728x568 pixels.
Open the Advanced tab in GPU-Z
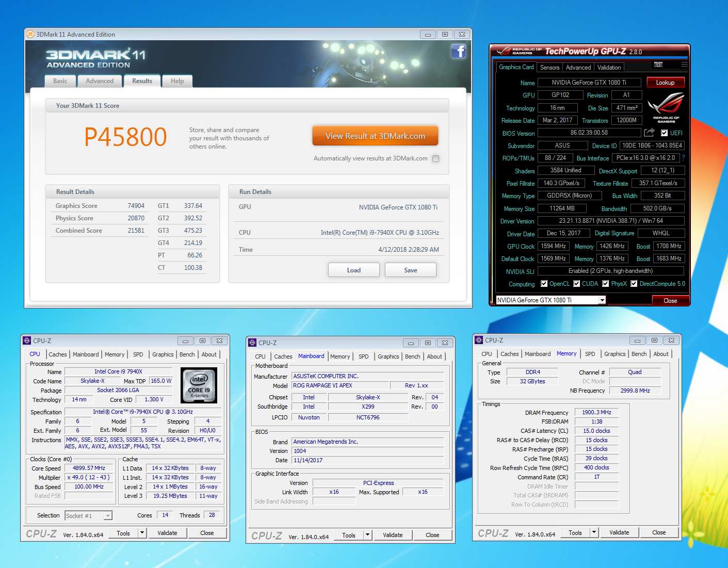pyautogui.click(x=578, y=68)
